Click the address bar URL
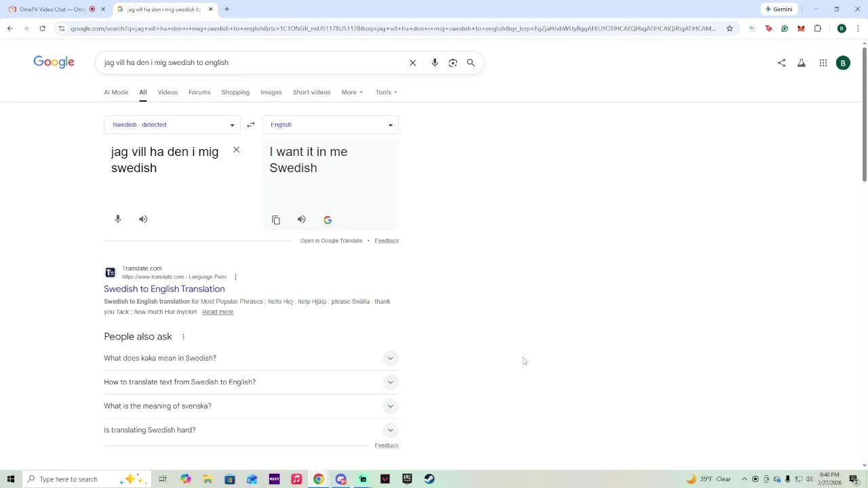This screenshot has height=488, width=868. click(393, 28)
